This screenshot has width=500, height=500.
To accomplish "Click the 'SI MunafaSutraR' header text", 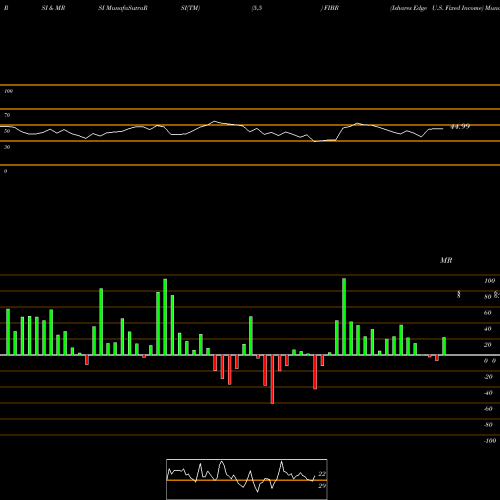I will click(123, 8).
